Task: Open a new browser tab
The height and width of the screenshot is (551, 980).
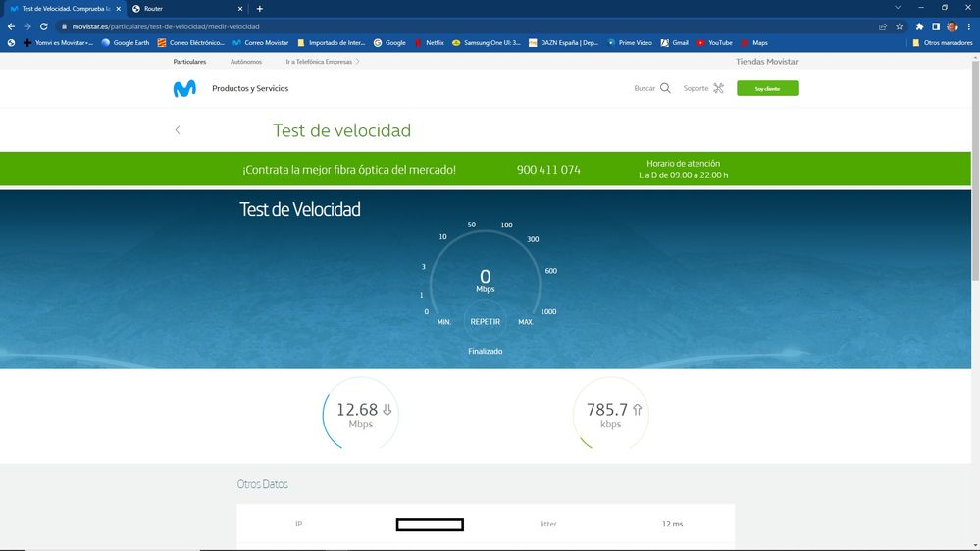Action: pos(260,8)
